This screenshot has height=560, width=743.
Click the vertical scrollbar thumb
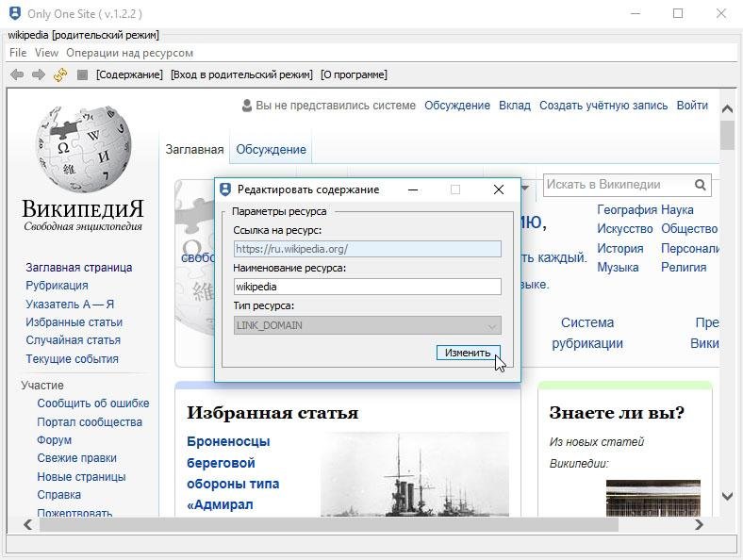pos(727,136)
